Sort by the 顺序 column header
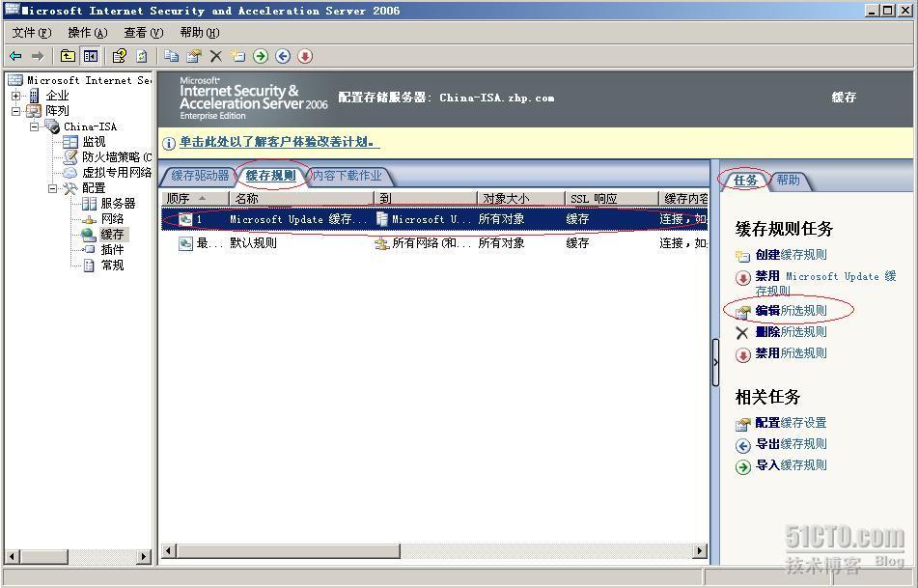This screenshot has height=588, width=918. (x=194, y=199)
